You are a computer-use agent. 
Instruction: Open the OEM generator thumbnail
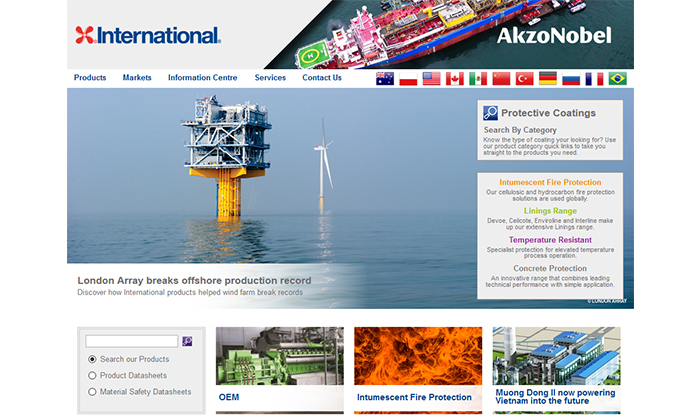pyautogui.click(x=280, y=356)
